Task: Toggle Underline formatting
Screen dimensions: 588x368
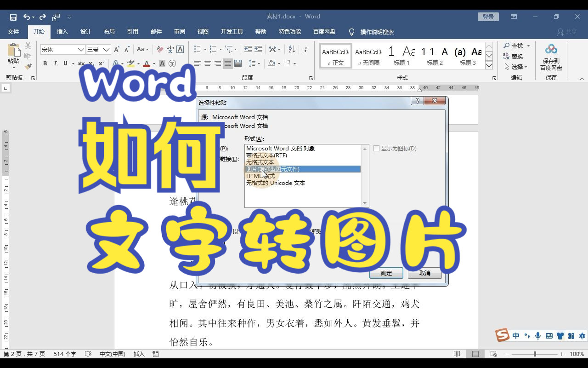Action: tap(65, 63)
